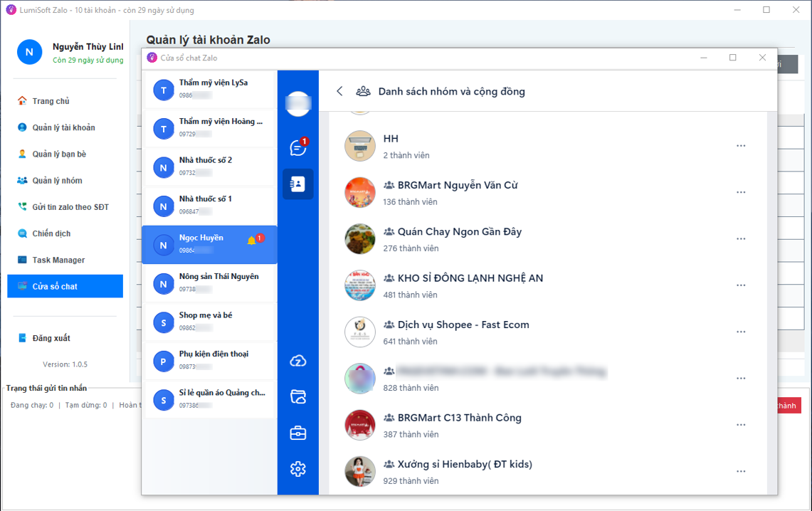This screenshot has width=812, height=511.
Task: Click the bell notification icon on Ngọc Huyền
Action: pos(251,241)
